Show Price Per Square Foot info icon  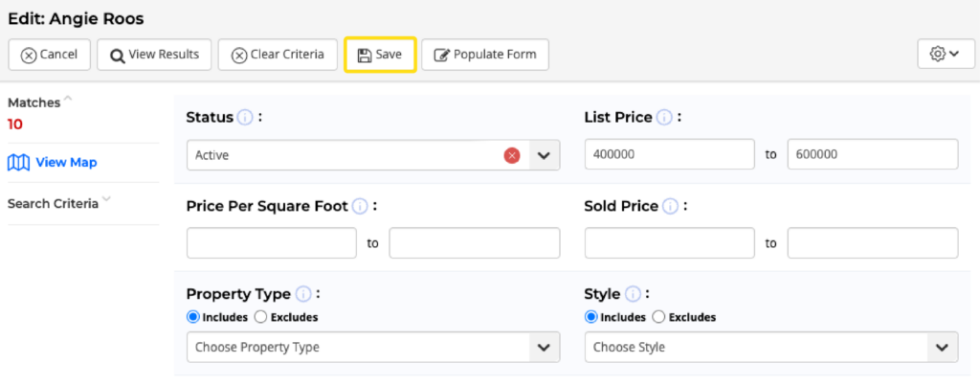point(360,207)
